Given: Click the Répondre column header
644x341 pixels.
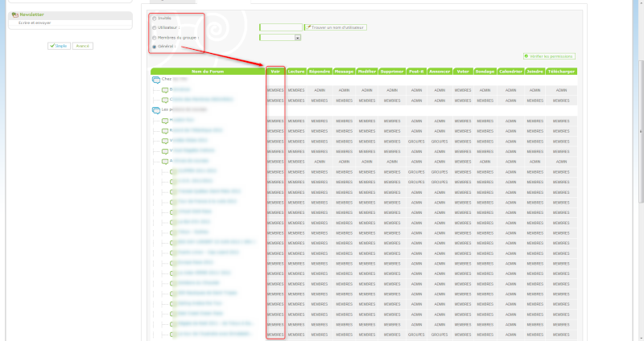Looking at the screenshot, I should point(320,72).
